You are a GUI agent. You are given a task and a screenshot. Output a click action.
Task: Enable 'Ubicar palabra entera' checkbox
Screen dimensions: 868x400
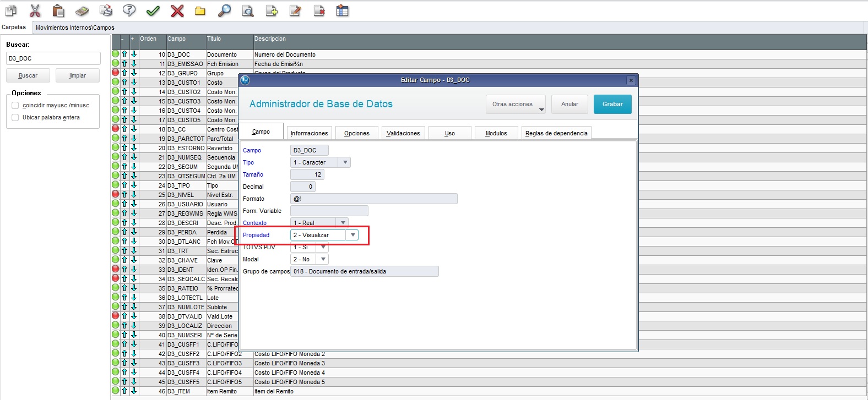point(15,117)
